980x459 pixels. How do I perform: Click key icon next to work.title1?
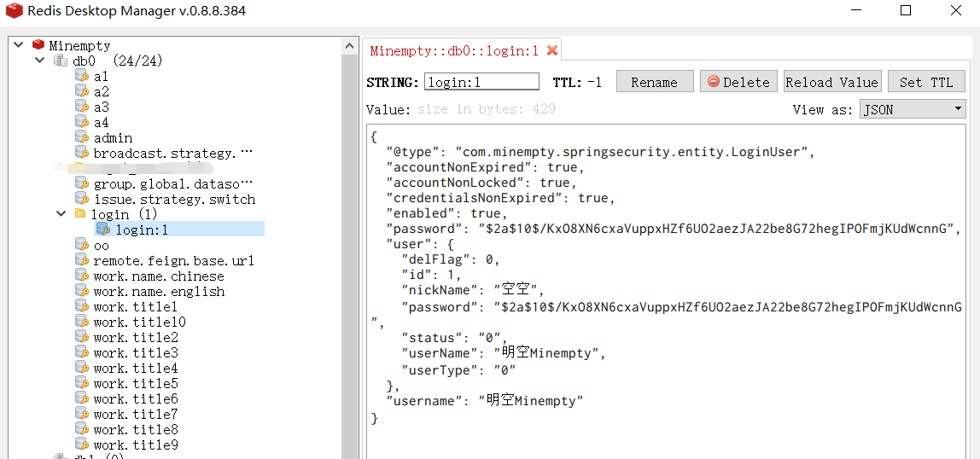click(x=82, y=306)
